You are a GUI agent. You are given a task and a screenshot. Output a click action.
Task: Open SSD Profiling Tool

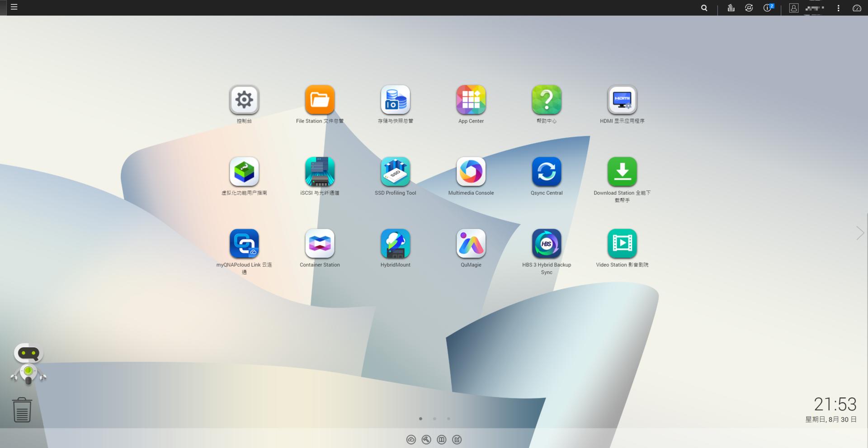tap(396, 171)
